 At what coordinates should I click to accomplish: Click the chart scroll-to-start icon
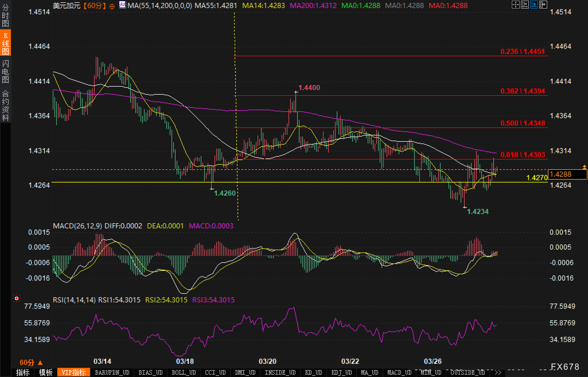(x=525, y=5)
